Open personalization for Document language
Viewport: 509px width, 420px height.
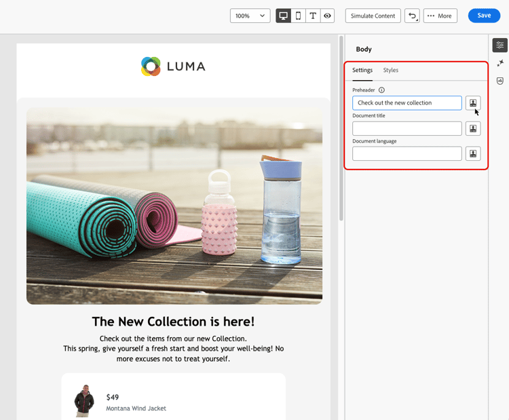tap(473, 153)
